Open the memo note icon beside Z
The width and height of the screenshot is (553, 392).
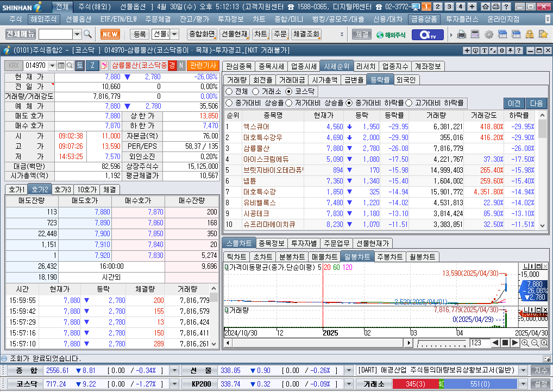click(x=104, y=65)
